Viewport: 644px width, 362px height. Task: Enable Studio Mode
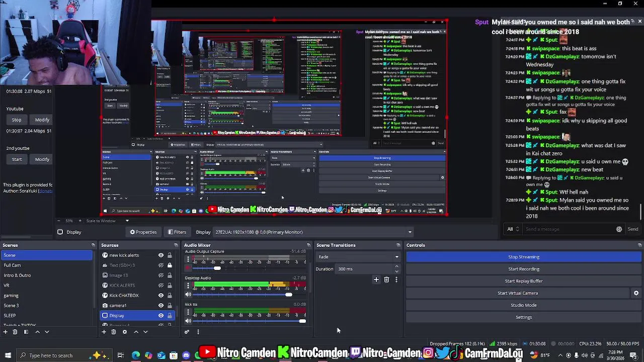point(524,305)
